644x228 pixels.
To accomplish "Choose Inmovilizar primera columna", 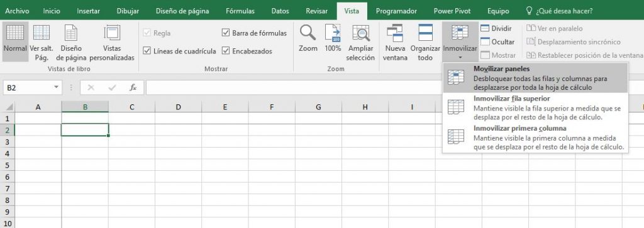I will 535,138.
